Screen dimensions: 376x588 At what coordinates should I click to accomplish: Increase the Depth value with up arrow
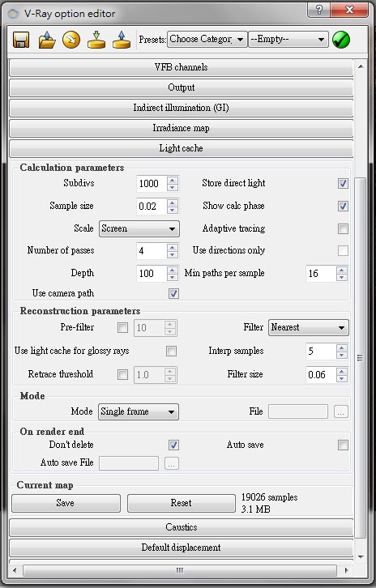point(173,270)
